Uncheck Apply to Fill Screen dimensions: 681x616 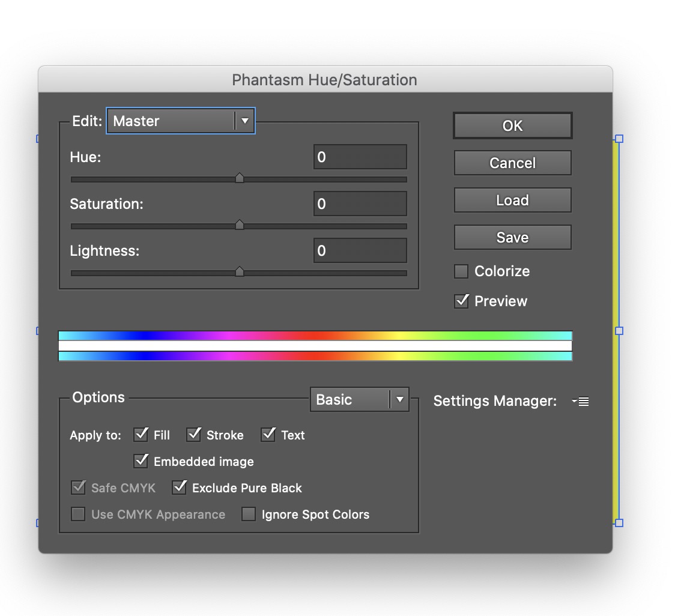141,435
